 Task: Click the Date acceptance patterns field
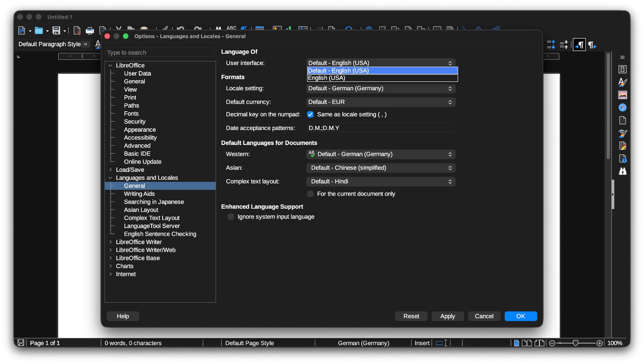click(381, 128)
